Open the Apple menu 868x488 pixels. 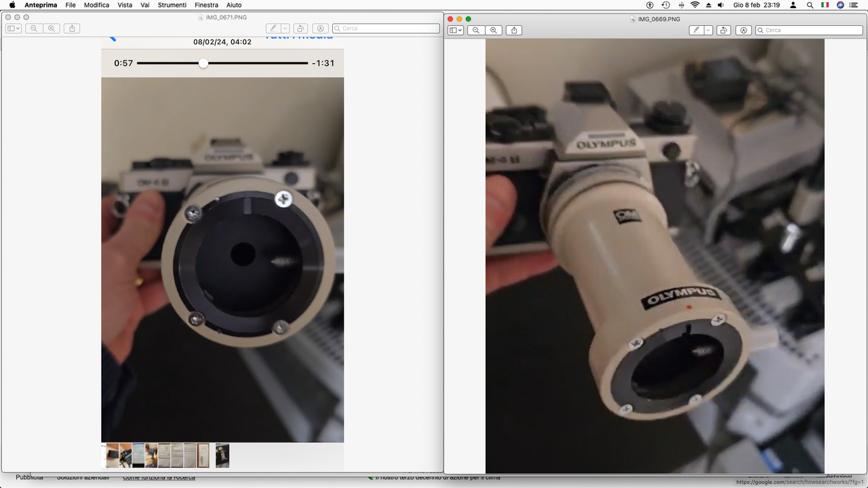[12, 5]
